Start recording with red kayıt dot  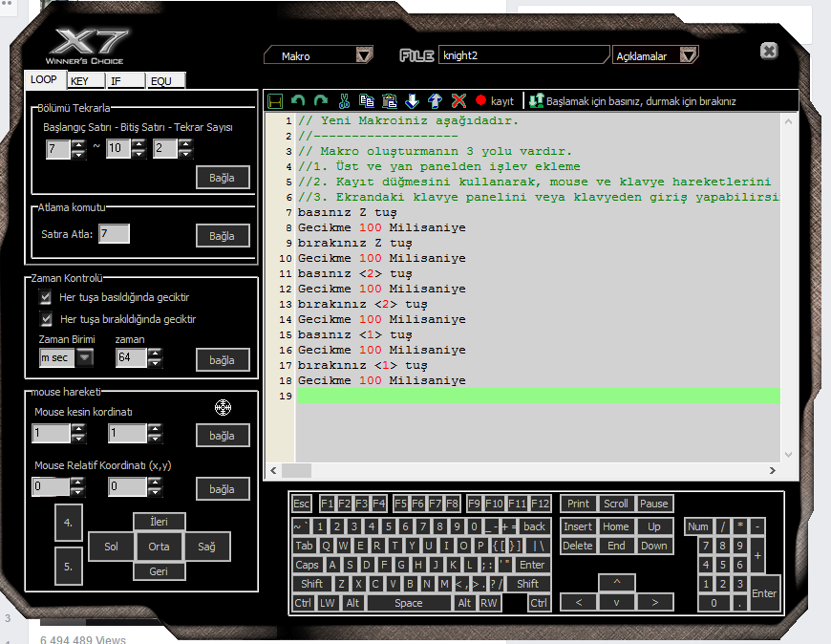click(x=480, y=100)
